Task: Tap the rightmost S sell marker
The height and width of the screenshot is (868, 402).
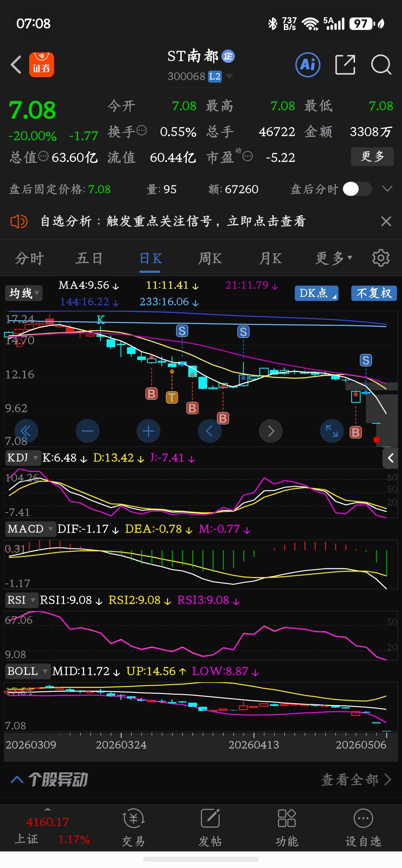Action: tap(366, 360)
